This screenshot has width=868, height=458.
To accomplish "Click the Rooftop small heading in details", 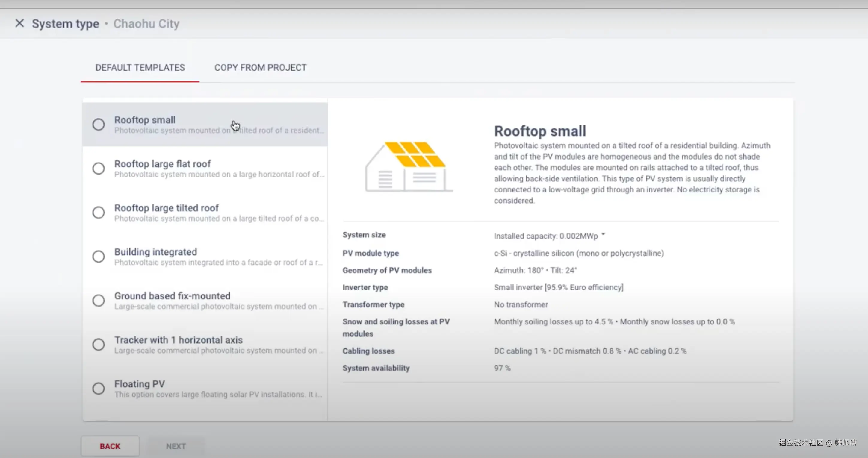I will (x=540, y=131).
